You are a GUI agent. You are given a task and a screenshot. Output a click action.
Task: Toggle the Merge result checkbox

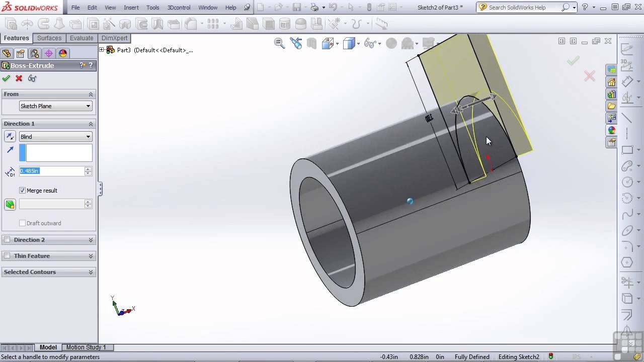pyautogui.click(x=22, y=191)
